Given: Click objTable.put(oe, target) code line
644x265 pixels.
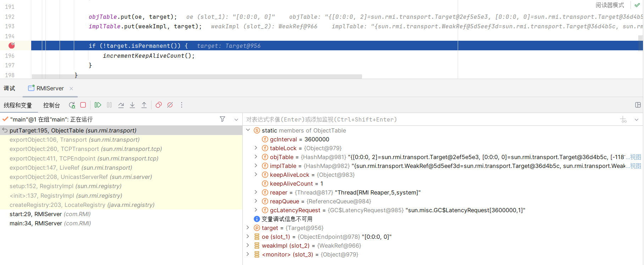Looking at the screenshot, I should [x=133, y=17].
